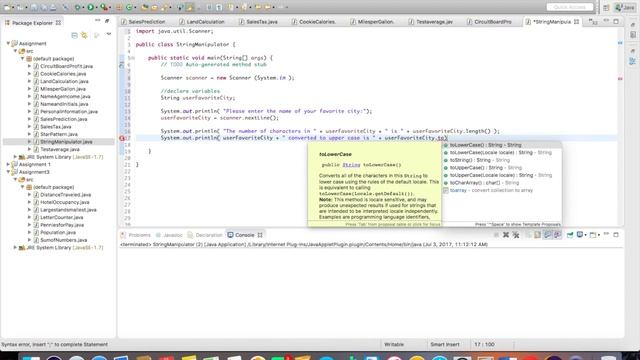Click the New file wizard icon
The height and width of the screenshot is (360, 640).
[7, 7]
